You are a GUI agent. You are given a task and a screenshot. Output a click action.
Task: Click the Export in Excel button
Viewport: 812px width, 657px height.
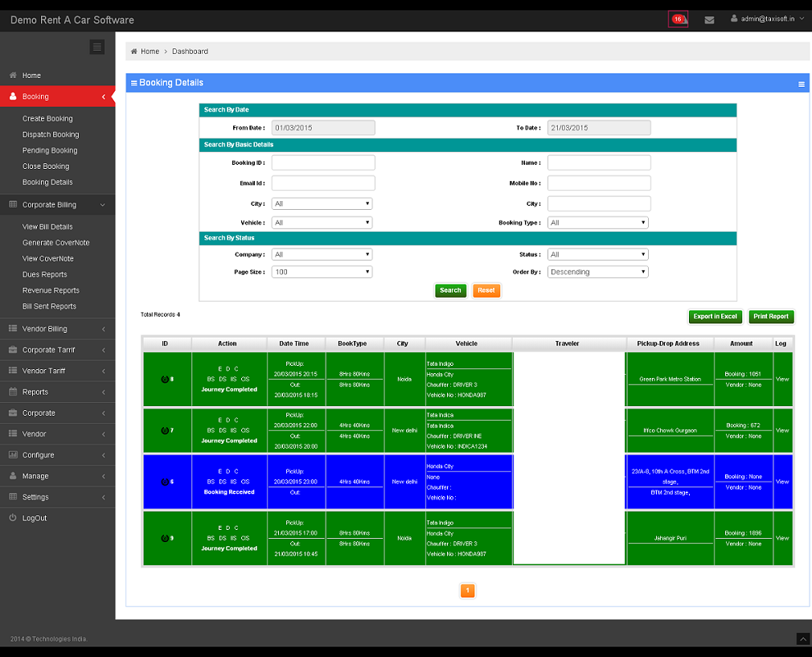(716, 317)
